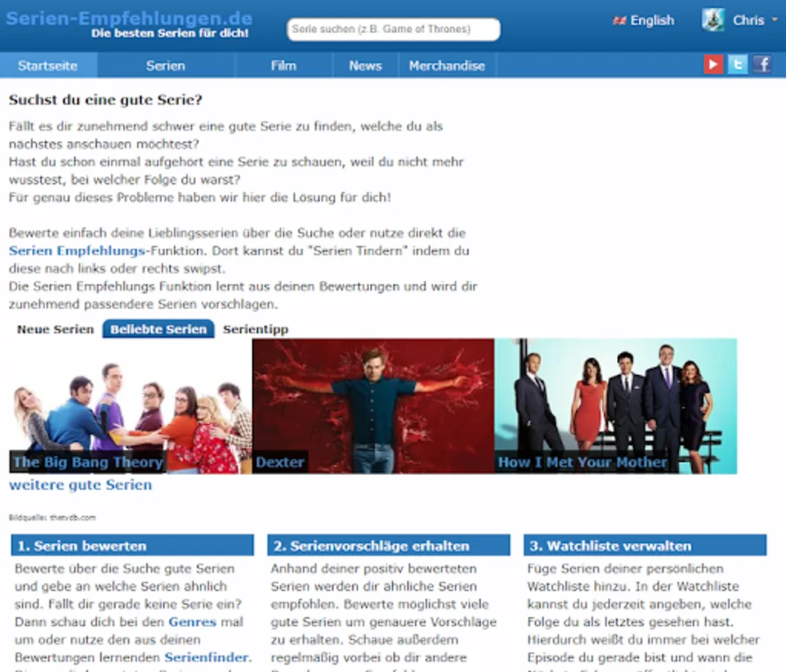The height and width of the screenshot is (672, 786).
Task: Click 'weitere gute Serien' link
Action: 80,485
